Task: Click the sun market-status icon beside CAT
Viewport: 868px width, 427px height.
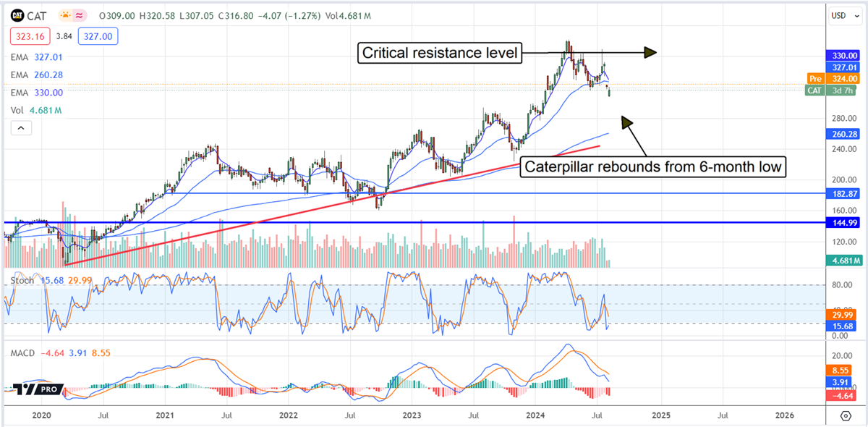Action: (x=65, y=14)
